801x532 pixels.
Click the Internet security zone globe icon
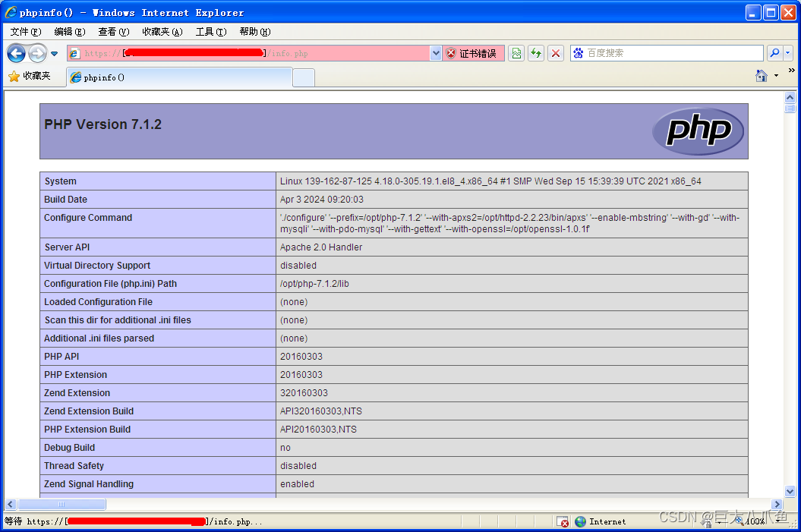coord(580,521)
